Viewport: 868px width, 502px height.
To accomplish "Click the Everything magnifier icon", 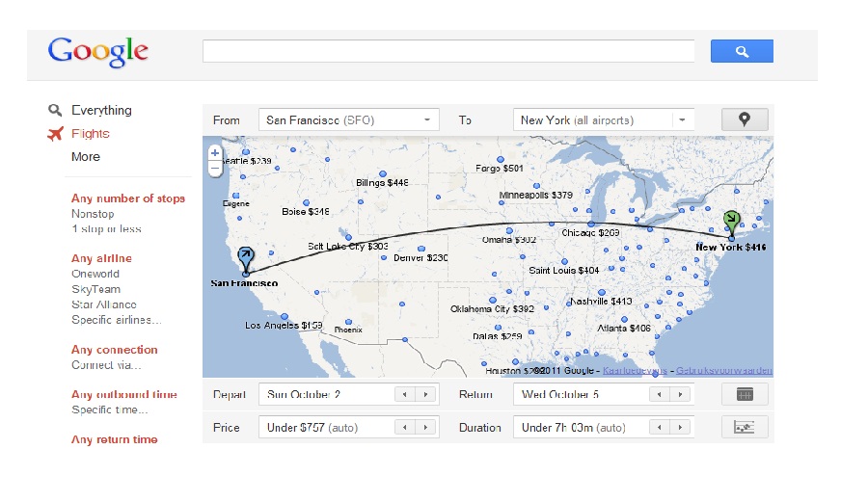I will 55,110.
